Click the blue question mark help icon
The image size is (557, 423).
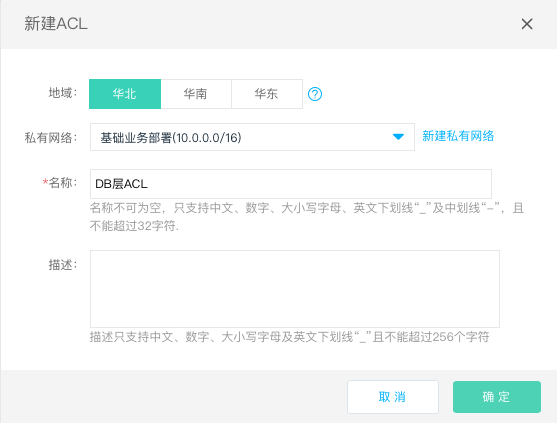(x=315, y=94)
